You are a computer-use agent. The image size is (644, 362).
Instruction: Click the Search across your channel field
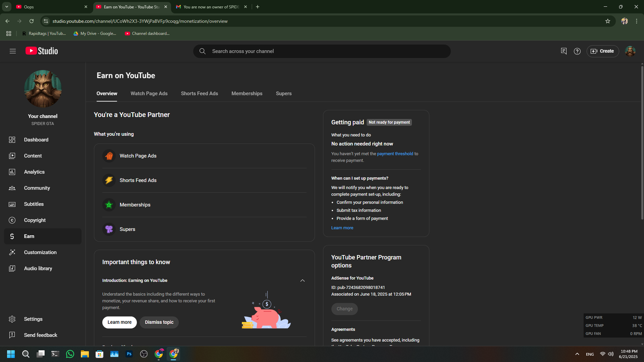[x=322, y=51]
